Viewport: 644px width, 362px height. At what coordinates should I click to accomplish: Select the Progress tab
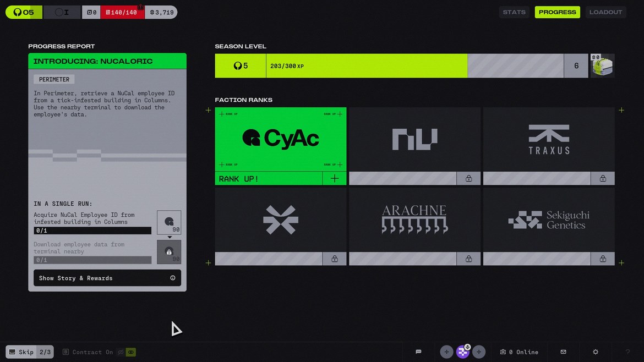557,12
